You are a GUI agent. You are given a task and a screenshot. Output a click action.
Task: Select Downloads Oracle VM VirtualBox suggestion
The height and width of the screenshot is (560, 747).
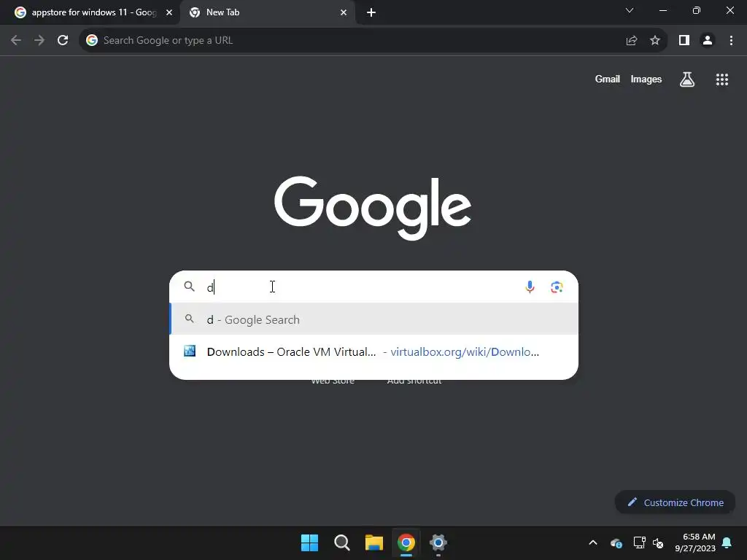coord(374,351)
